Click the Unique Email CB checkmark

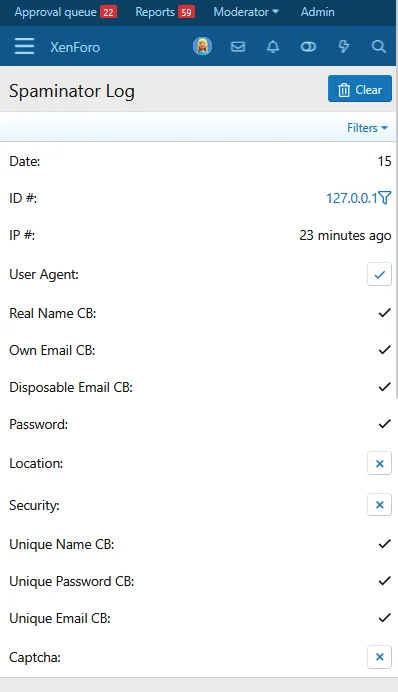pyautogui.click(x=385, y=618)
